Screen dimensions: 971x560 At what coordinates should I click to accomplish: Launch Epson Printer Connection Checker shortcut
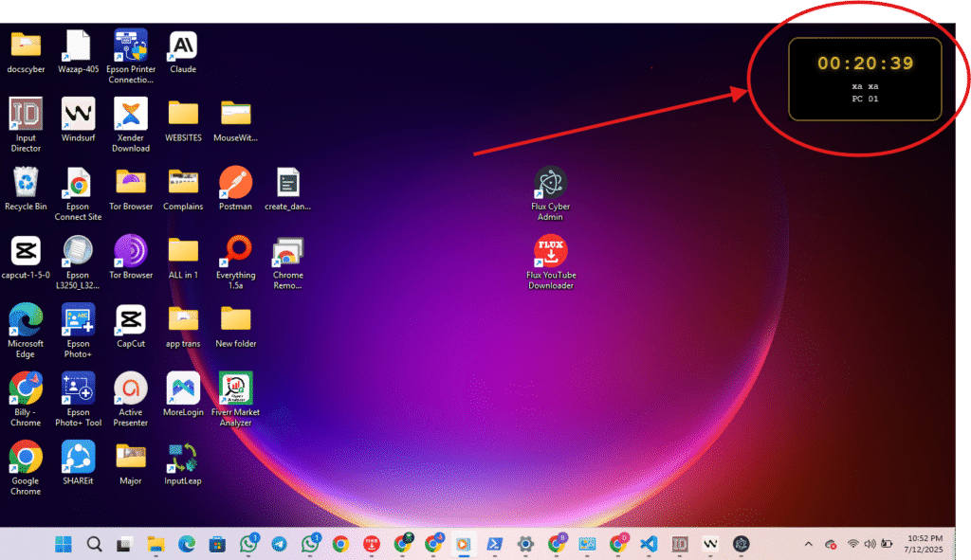[x=131, y=45]
